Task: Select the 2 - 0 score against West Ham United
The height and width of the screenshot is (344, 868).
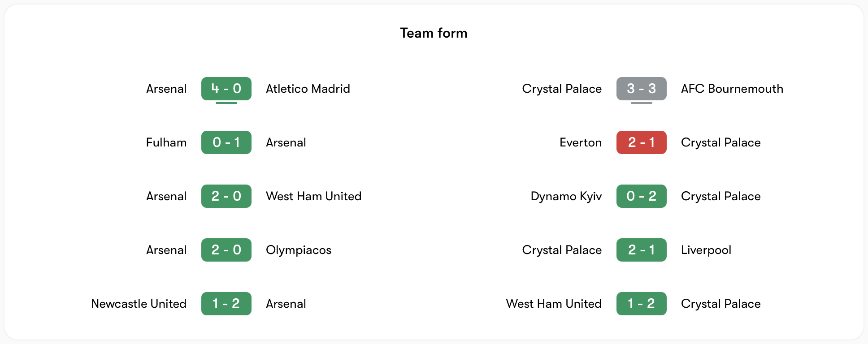Action: [226, 196]
